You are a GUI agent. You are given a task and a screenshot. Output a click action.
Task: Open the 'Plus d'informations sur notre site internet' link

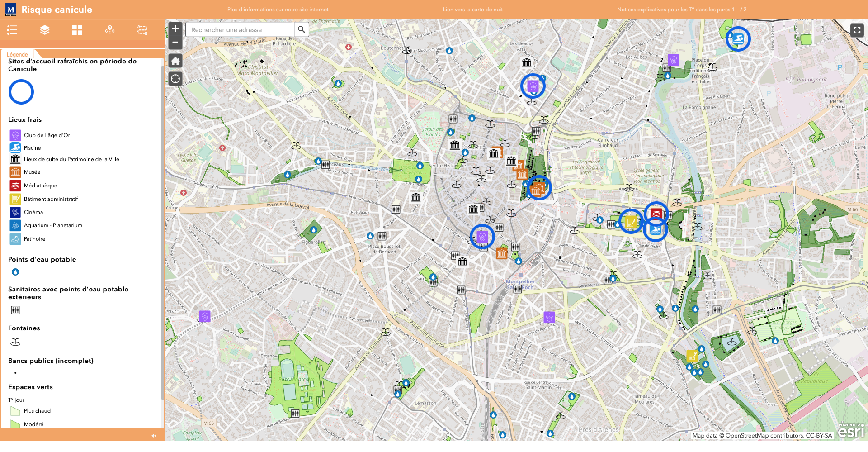(278, 10)
